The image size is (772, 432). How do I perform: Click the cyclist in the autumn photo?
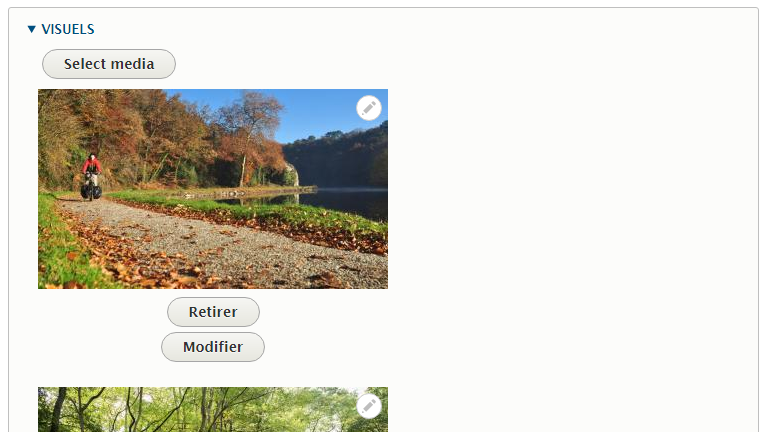[x=92, y=177]
